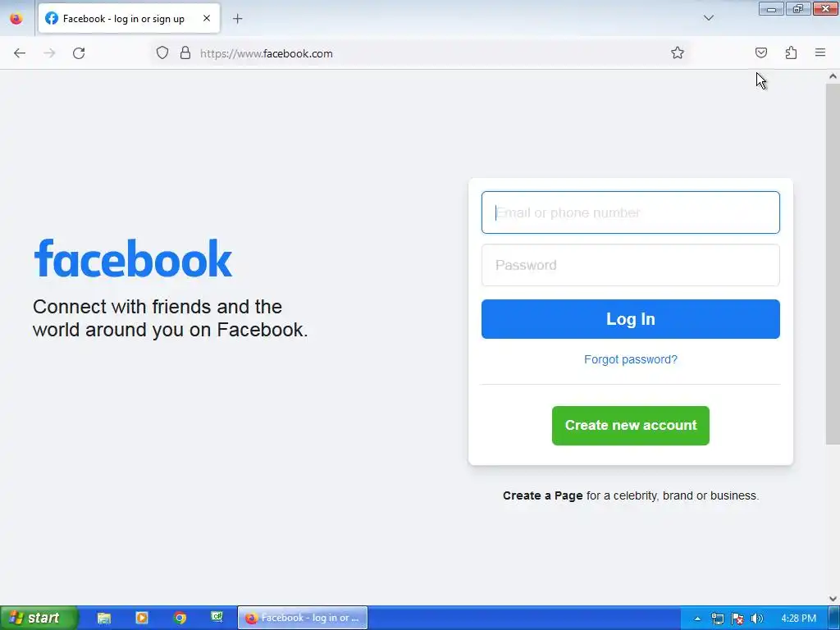
Task: Launch the media player taskbar icon
Action: [x=141, y=618]
